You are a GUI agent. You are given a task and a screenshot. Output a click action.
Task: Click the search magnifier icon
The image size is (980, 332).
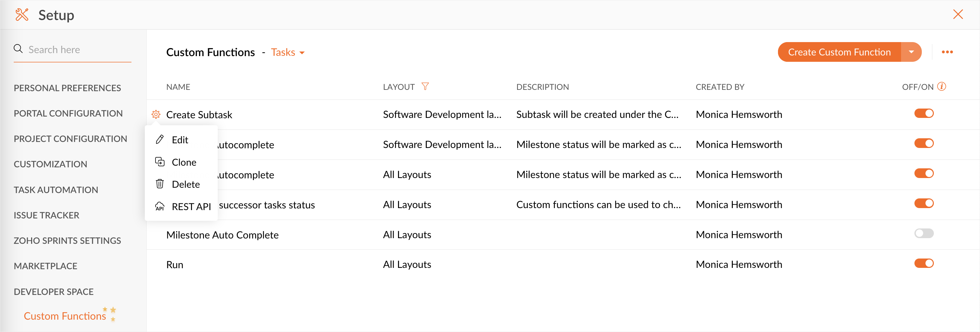point(18,49)
